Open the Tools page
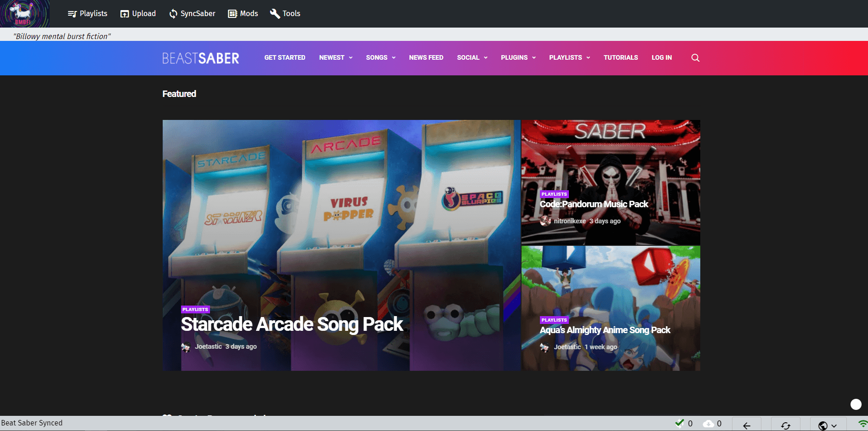This screenshot has height=431, width=868. (285, 14)
